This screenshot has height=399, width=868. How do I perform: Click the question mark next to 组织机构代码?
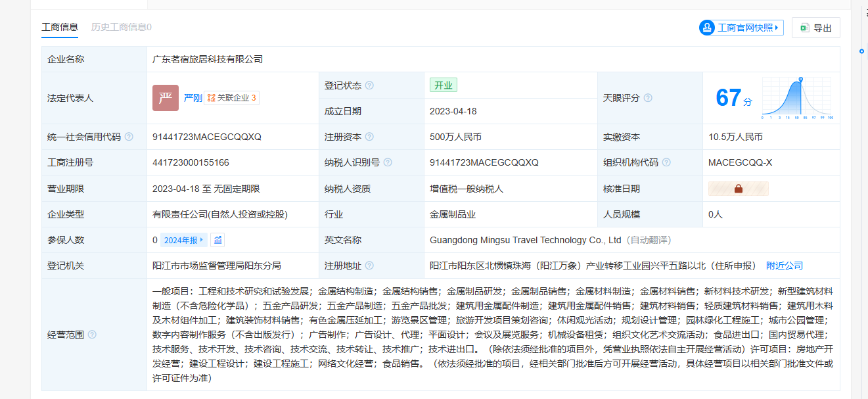[x=666, y=162]
